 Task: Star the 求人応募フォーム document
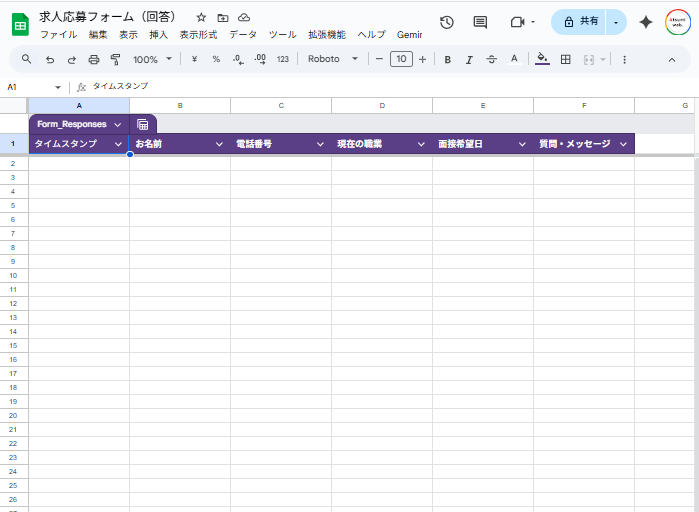(x=201, y=18)
